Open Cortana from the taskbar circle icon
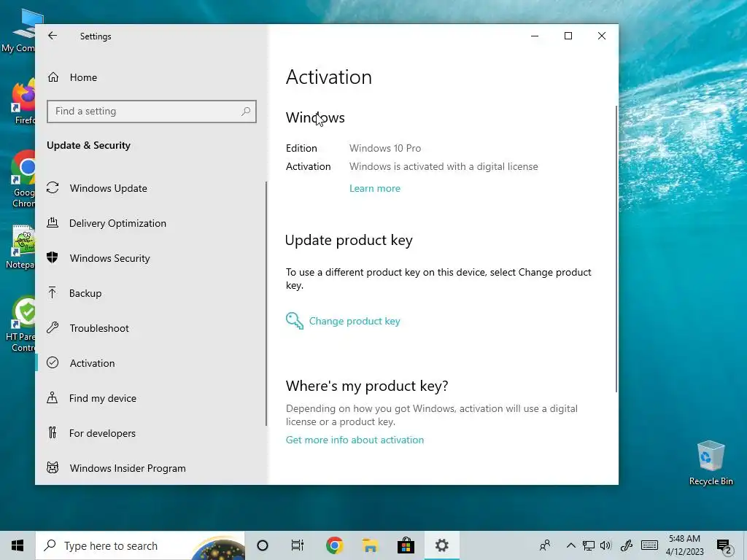747x560 pixels. (x=262, y=545)
